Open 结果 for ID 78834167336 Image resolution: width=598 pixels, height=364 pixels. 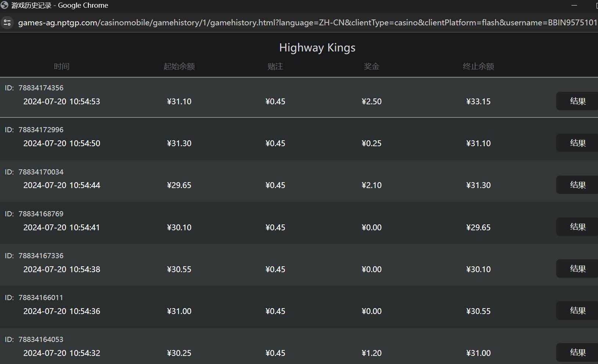pos(577,269)
